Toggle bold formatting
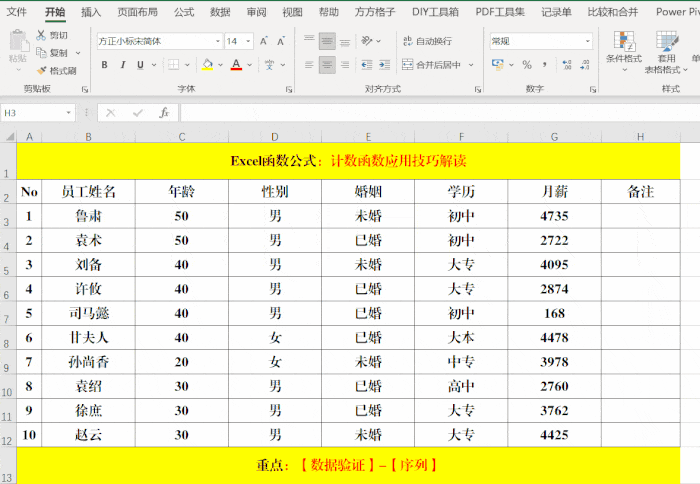This screenshot has height=484, width=700. 104,65
